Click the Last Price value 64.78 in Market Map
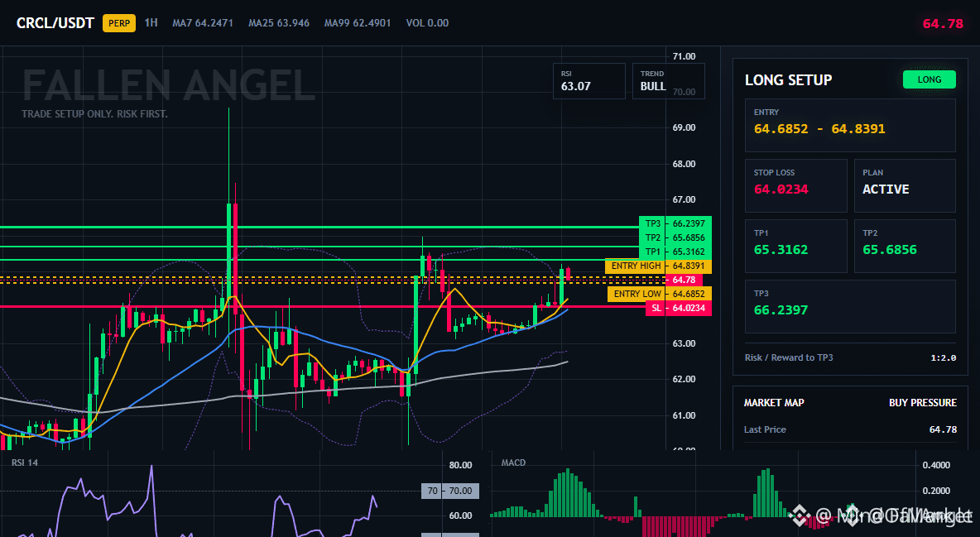Viewport: 980px width, 537px height. [x=943, y=429]
